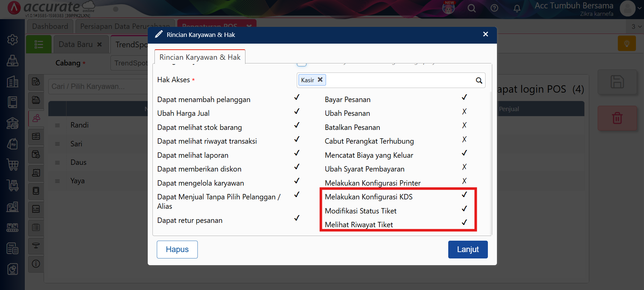Screen dimensions: 644x290
Task: Click the save diskette icon
Action: (617, 82)
